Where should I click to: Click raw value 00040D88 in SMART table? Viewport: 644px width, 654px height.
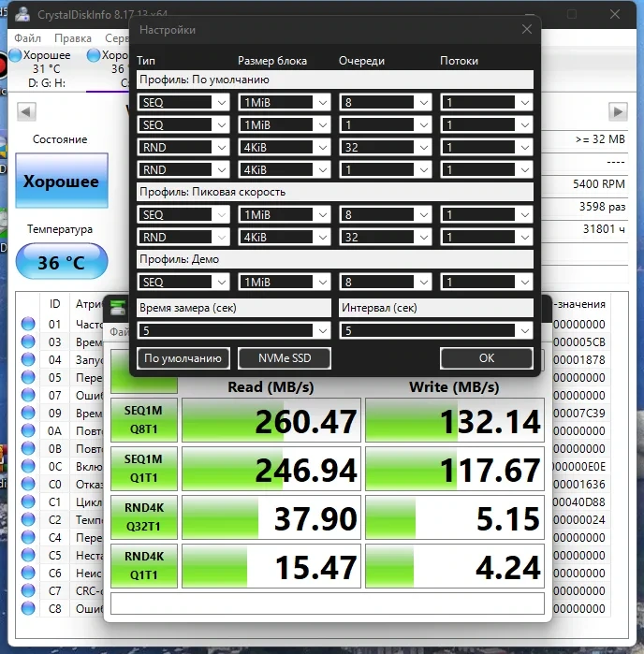coord(578,501)
